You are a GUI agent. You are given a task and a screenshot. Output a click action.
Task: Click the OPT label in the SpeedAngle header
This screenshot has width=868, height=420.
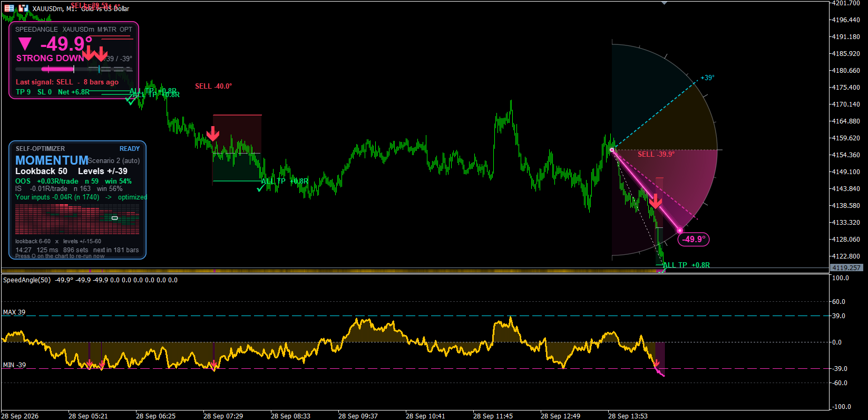[x=126, y=30]
